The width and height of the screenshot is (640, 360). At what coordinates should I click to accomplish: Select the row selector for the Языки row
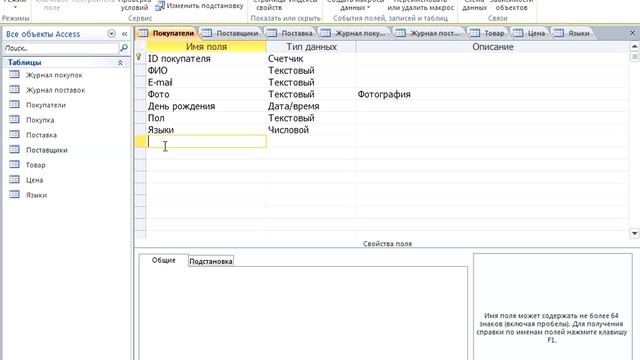click(140, 130)
